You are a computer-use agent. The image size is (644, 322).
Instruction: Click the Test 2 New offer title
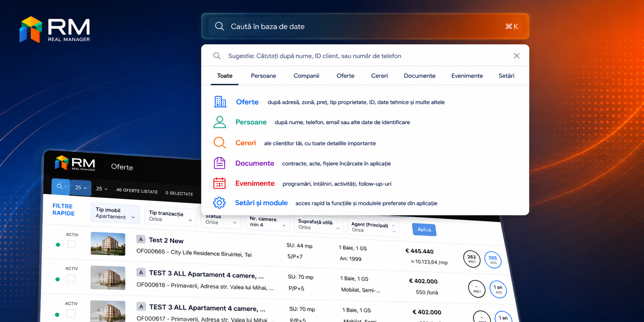166,240
